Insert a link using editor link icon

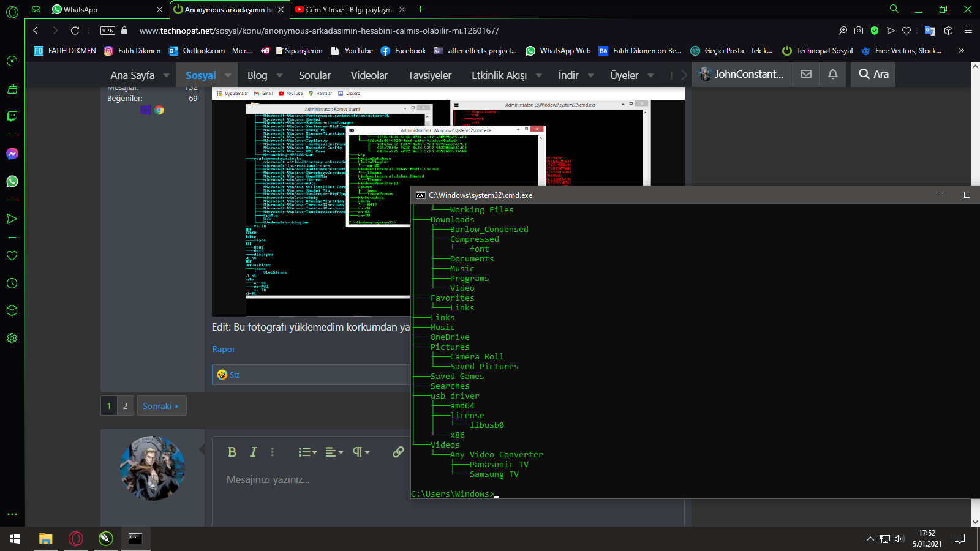[x=398, y=452]
